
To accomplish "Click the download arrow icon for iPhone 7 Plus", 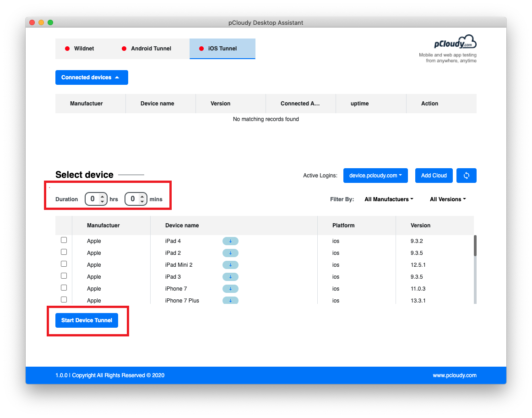I will click(230, 301).
